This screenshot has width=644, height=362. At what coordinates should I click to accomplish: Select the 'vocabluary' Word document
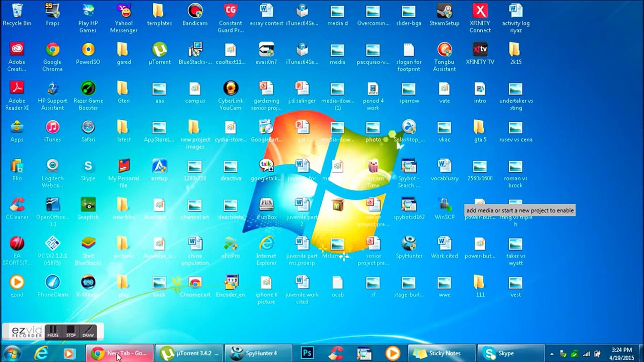pyautogui.click(x=444, y=170)
